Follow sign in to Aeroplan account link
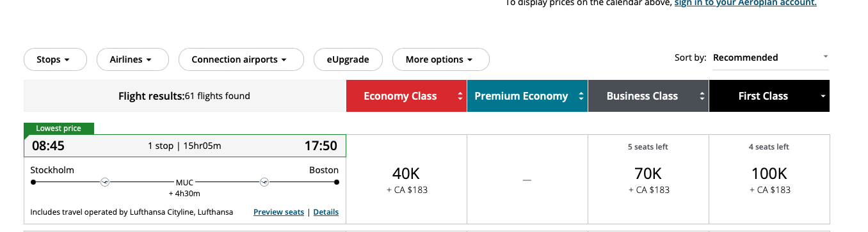This screenshot has height=232, width=868. point(746,3)
